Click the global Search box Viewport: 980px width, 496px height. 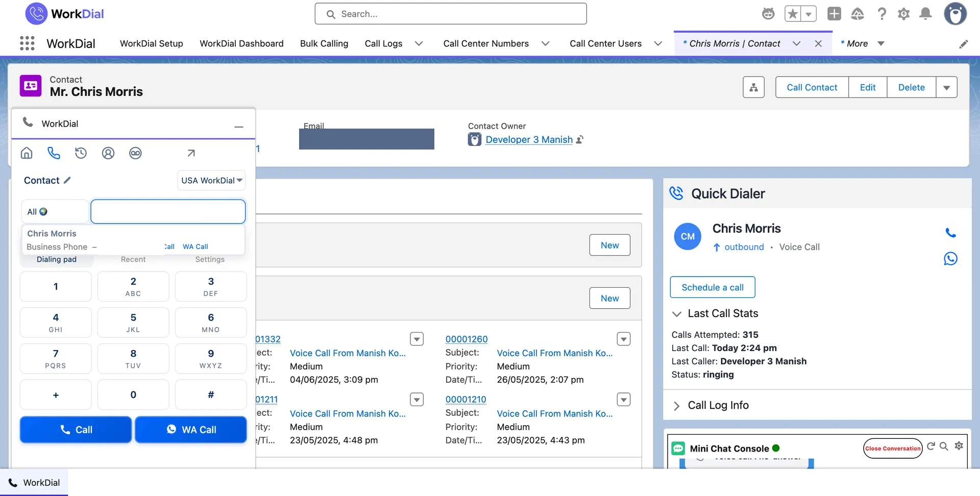451,14
